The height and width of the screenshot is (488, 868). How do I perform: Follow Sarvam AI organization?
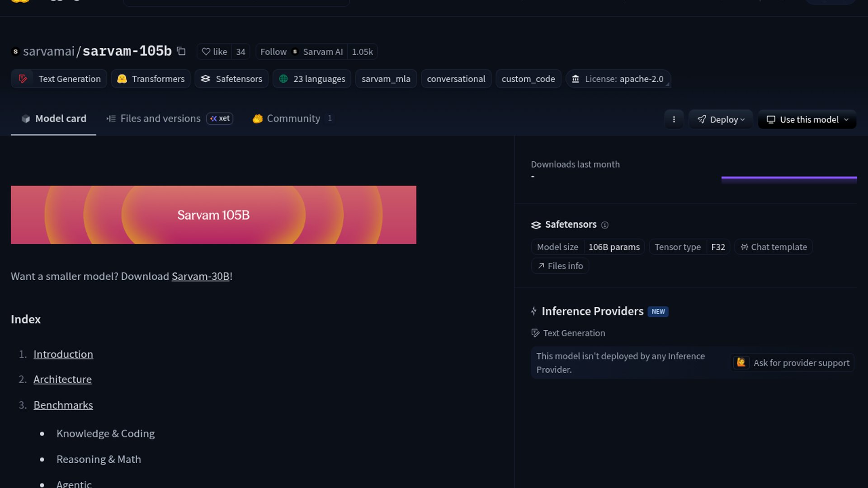(274, 52)
